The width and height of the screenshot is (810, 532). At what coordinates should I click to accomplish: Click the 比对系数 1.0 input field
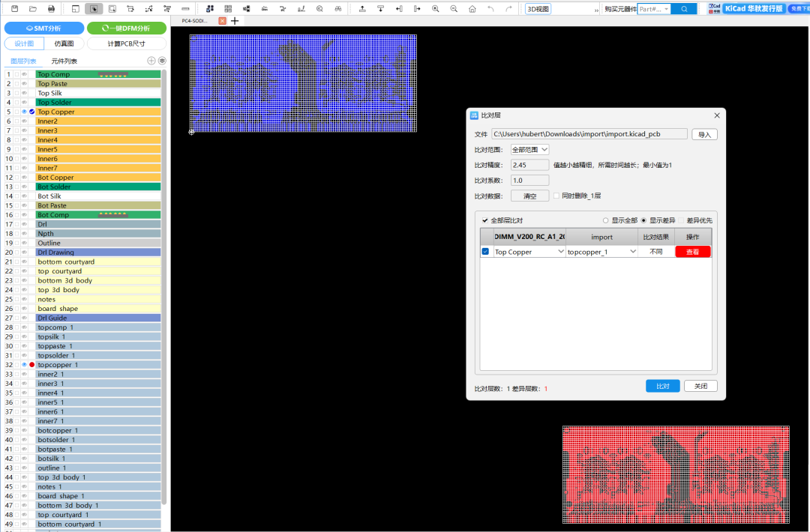pos(529,181)
